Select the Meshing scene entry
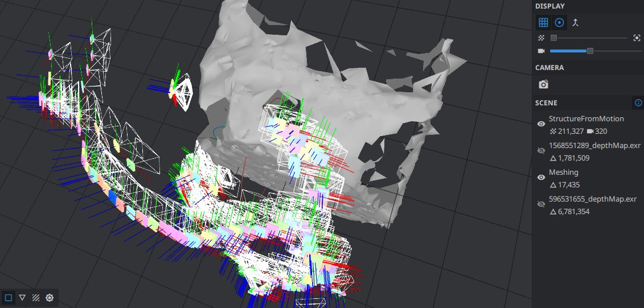644x308 pixels. pyautogui.click(x=564, y=172)
